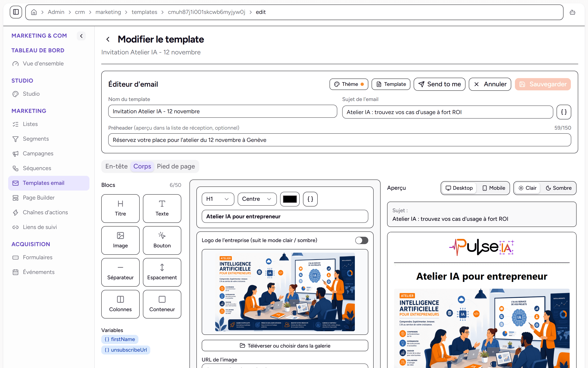Click crm in the breadcrumb
This screenshot has width=588, height=368.
80,12
